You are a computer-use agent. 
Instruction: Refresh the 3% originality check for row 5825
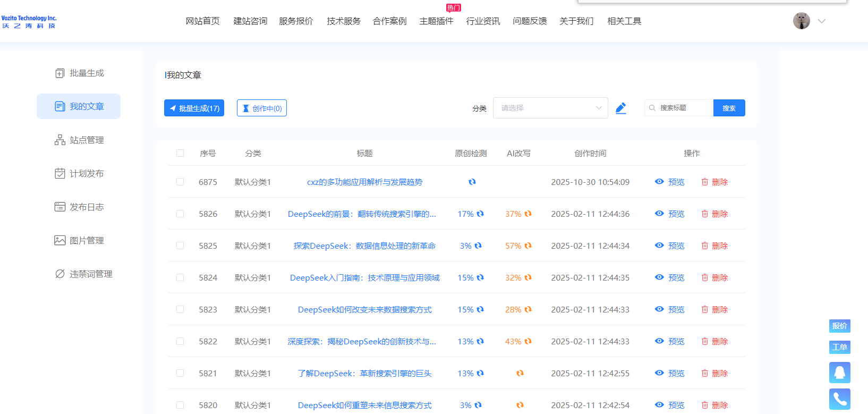coord(478,246)
